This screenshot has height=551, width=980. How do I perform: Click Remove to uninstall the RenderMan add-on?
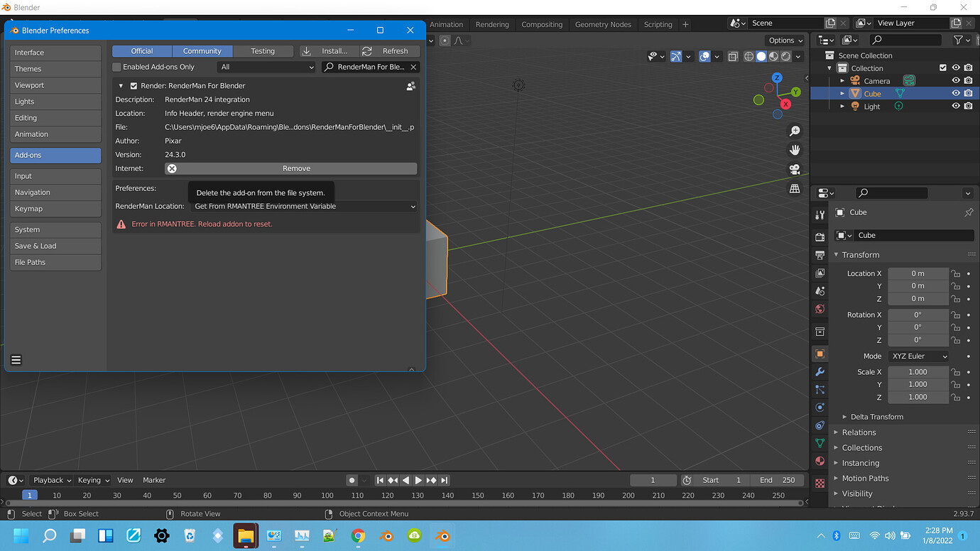tap(296, 168)
